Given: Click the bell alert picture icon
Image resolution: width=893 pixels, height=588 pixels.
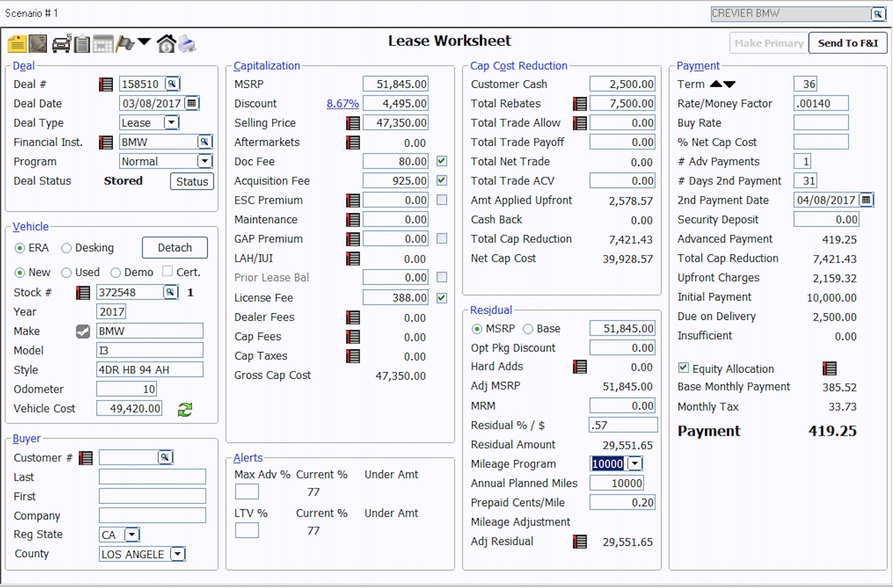Looking at the screenshot, I should click(x=38, y=44).
